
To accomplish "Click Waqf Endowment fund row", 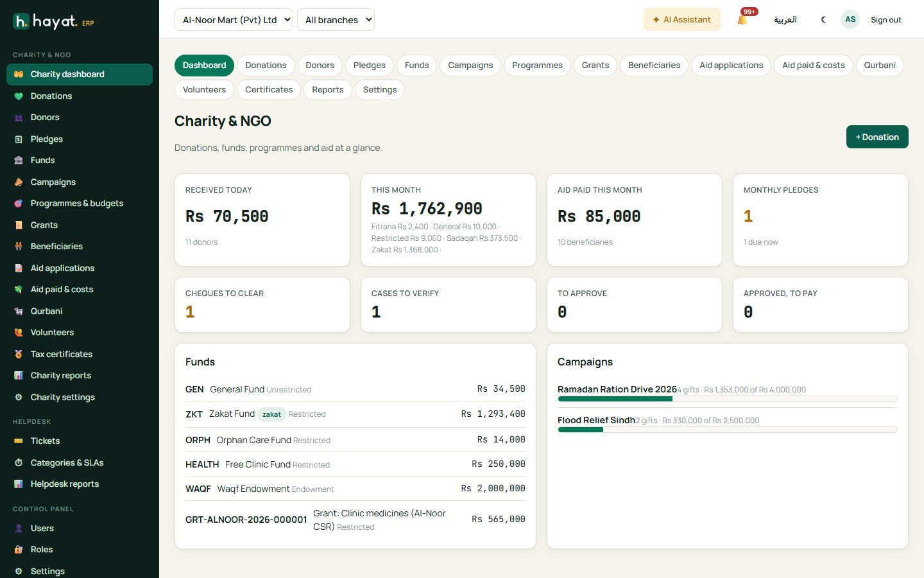I will tap(355, 489).
